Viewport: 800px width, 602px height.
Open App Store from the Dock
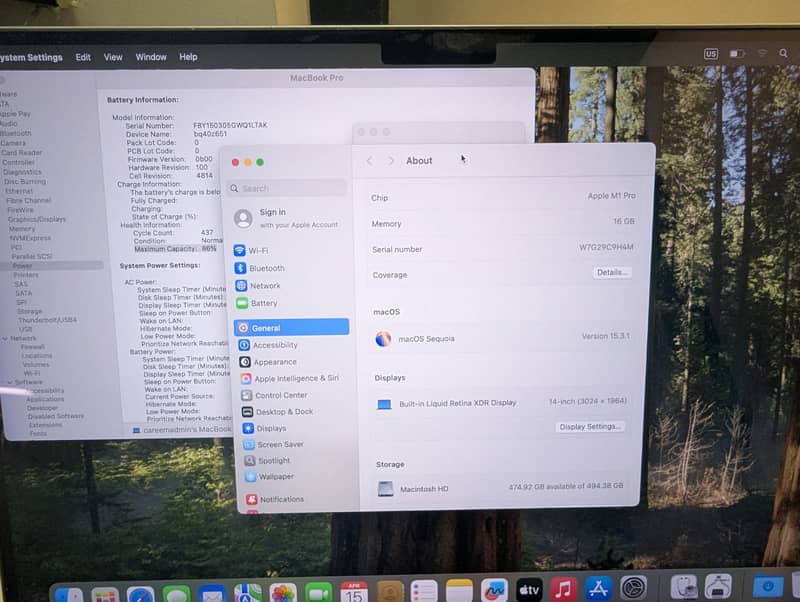598,588
